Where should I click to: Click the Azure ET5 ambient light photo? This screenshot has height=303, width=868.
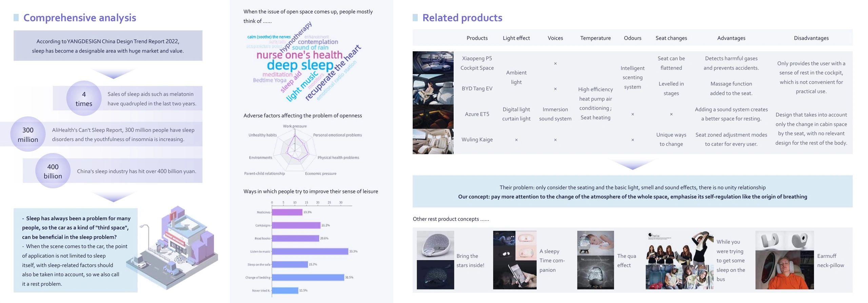[x=433, y=117]
